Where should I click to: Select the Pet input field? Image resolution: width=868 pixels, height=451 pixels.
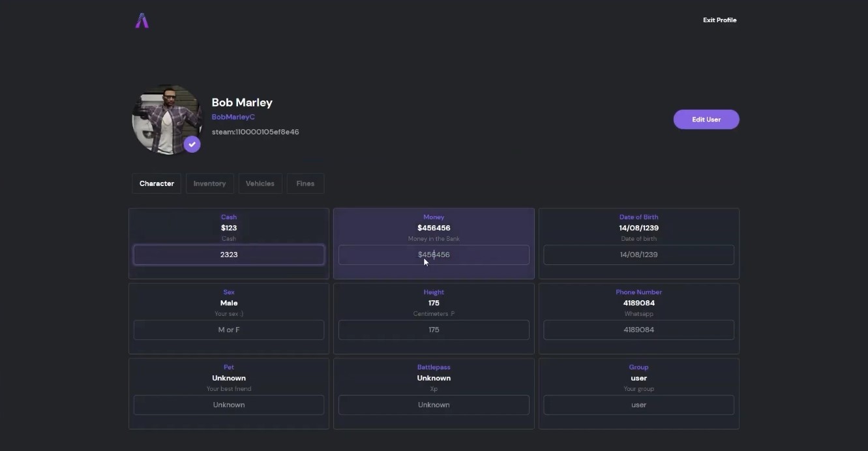229,405
